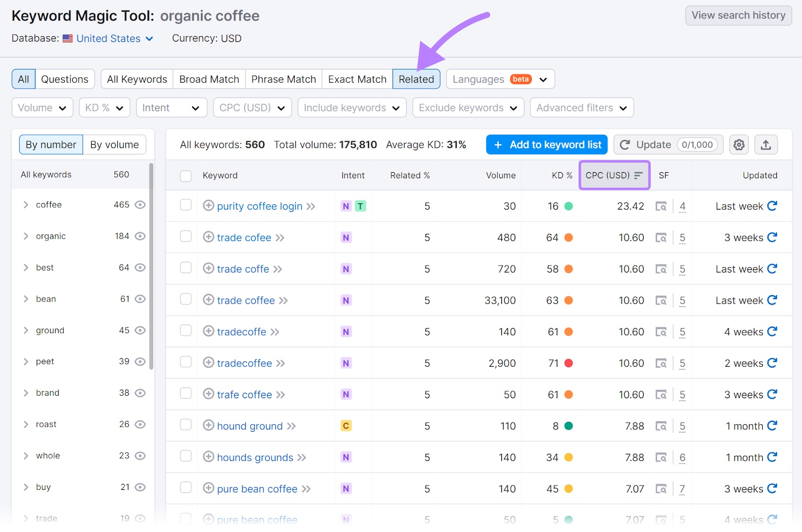802x532 pixels.
Task: Check the box next to hounds grounds keyword
Action: coord(186,457)
